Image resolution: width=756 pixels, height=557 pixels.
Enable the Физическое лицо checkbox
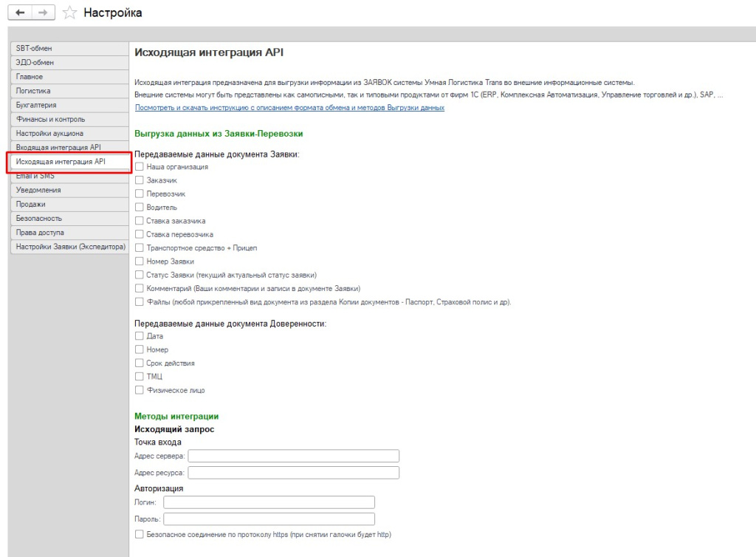tap(140, 389)
